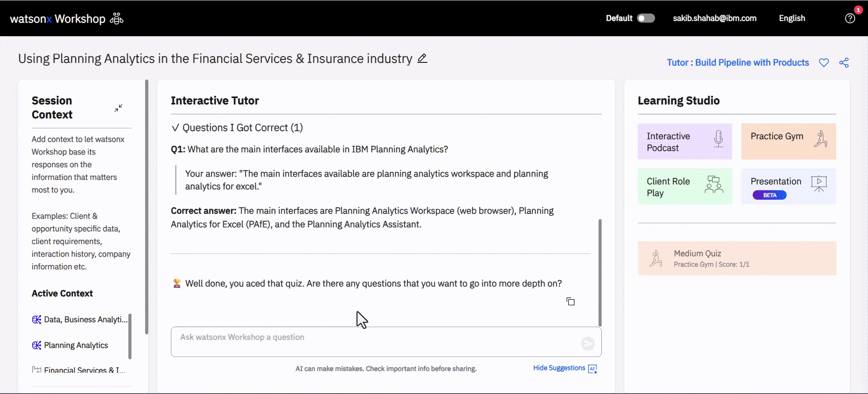Click the Session Context panel scrollbar

(146, 207)
